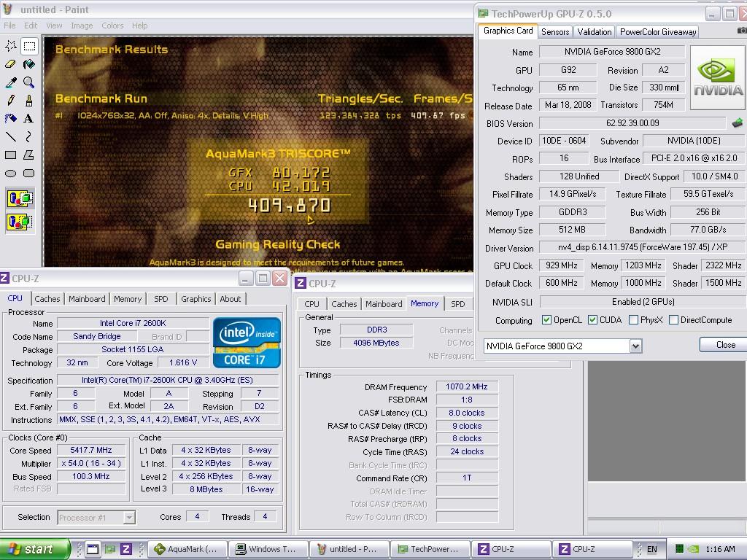Select the Free-Form Select tool in Paint

[11, 46]
